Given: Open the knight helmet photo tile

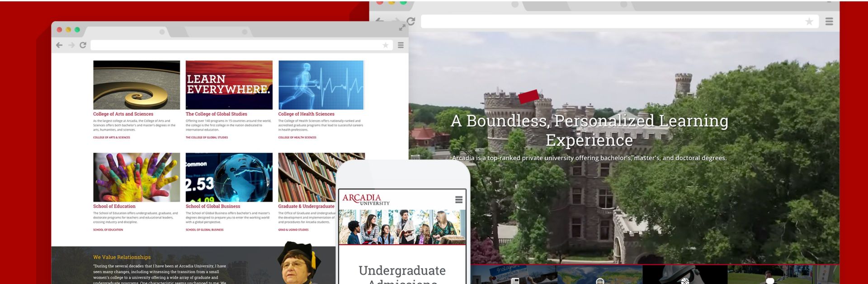Looking at the screenshot, I should pos(685,275).
